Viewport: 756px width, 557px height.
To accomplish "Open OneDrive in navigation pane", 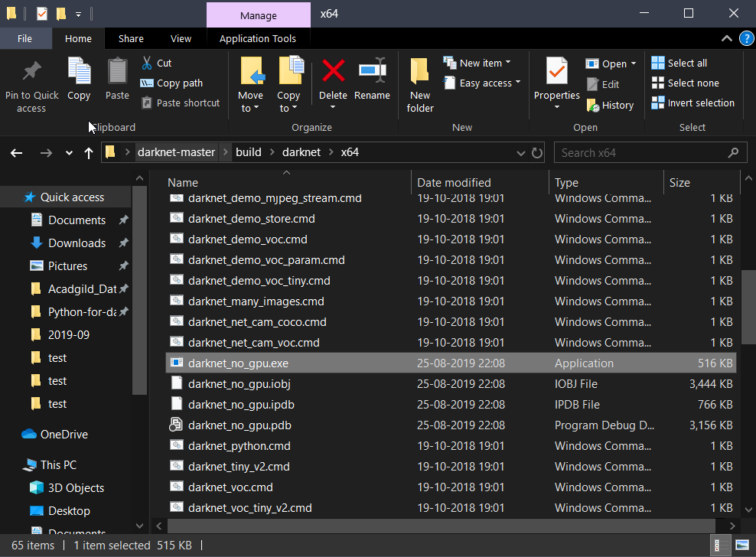I will tap(54, 435).
